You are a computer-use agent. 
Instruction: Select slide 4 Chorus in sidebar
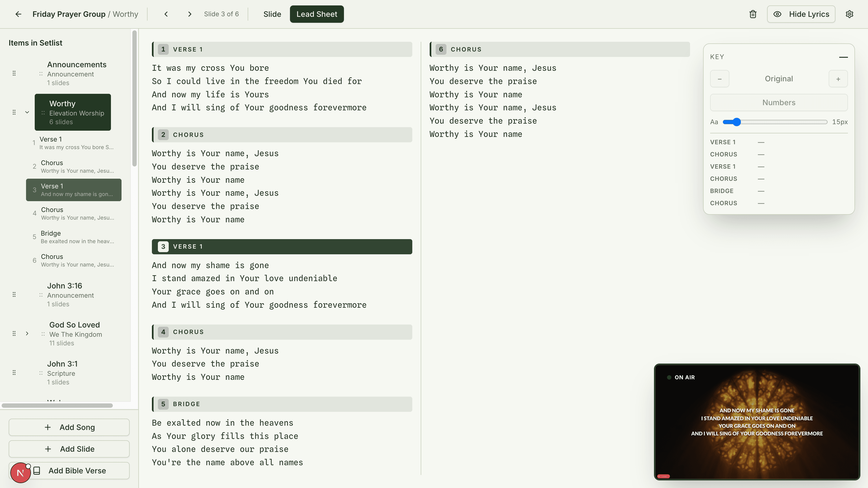[74, 213]
